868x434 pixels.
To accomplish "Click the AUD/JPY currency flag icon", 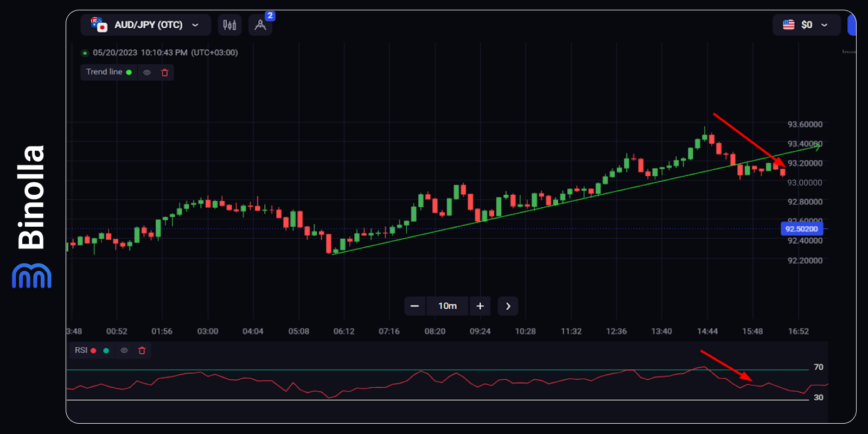I will [x=99, y=24].
